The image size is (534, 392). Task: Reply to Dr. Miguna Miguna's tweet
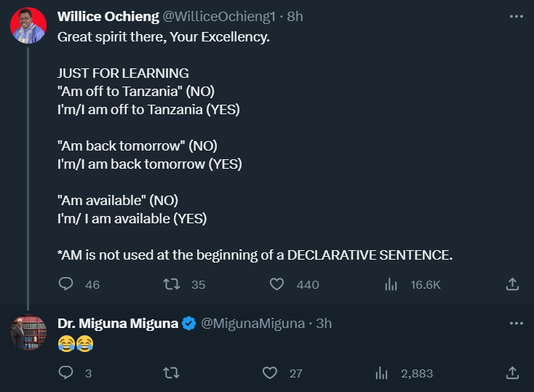[66, 373]
